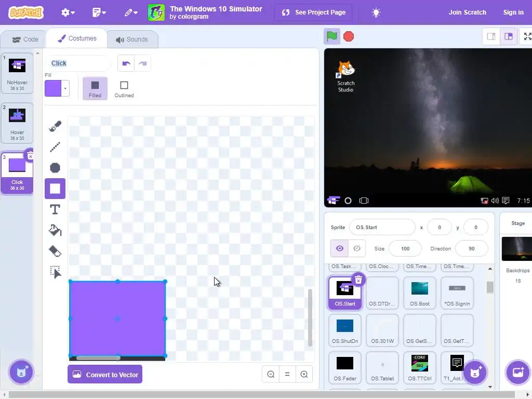The image size is (532, 399).
Task: Switch to small stage layout
Action: (x=491, y=36)
